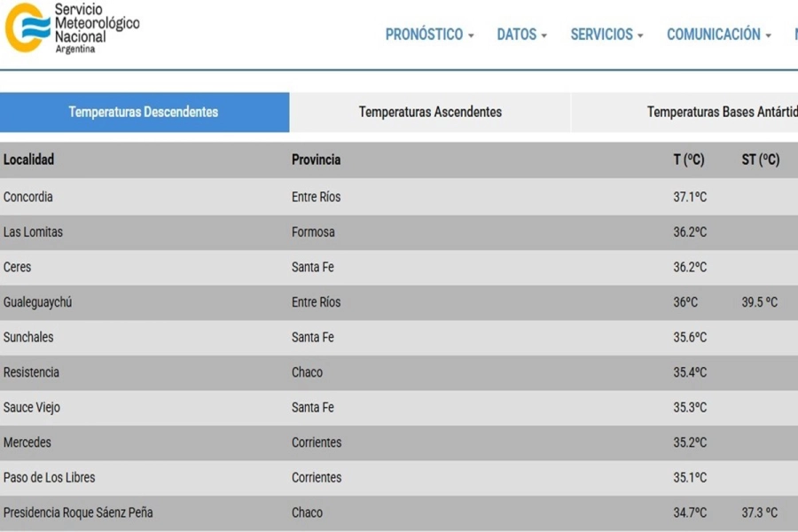Image resolution: width=798 pixels, height=532 pixels.
Task: Click Presidencia Roque Sáenz Peña entry
Action: (78, 512)
